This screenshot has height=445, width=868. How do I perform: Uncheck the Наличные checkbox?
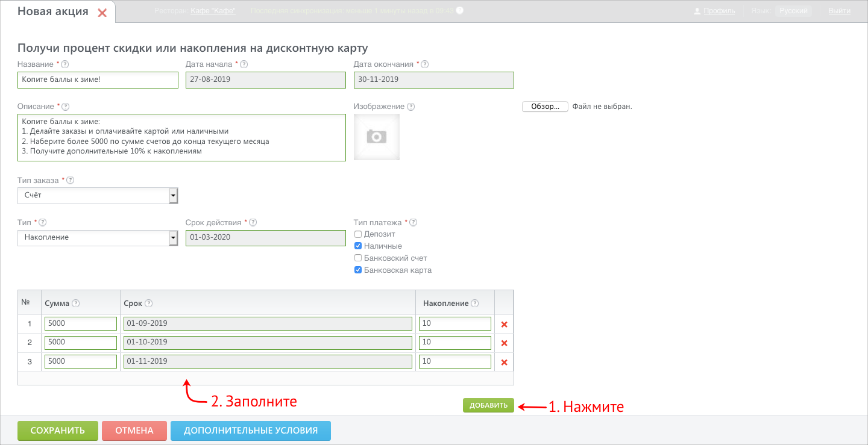tap(358, 246)
